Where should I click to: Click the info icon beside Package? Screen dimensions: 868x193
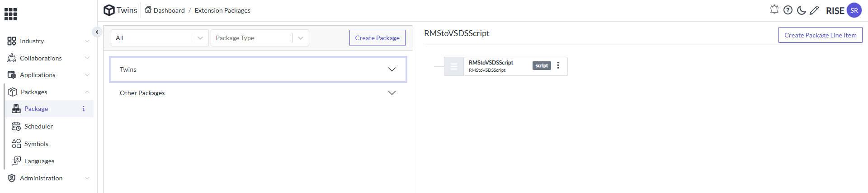tap(84, 109)
